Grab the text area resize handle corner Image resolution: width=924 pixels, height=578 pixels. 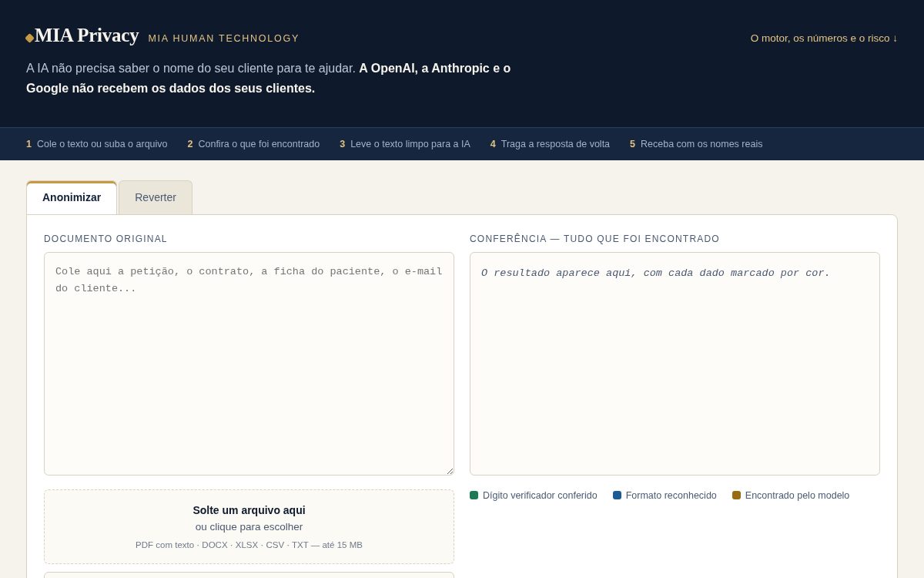coord(450,471)
